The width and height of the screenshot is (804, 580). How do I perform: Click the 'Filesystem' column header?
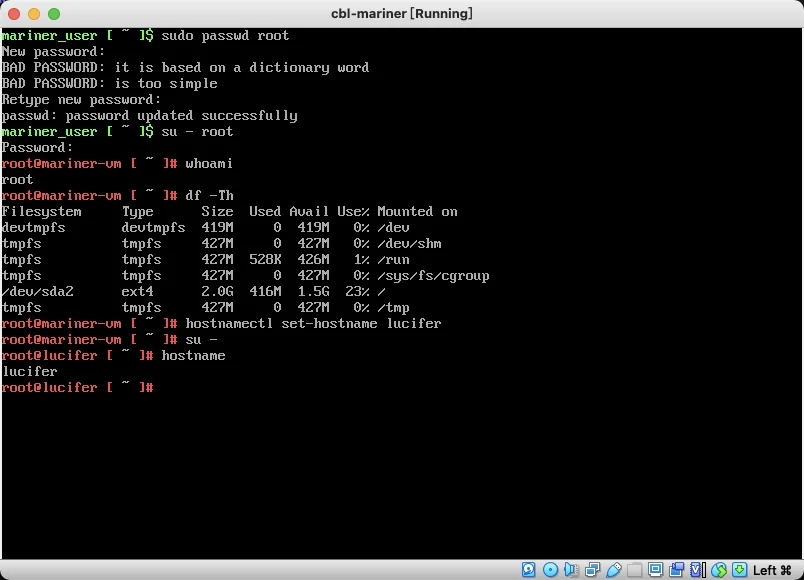(x=42, y=211)
